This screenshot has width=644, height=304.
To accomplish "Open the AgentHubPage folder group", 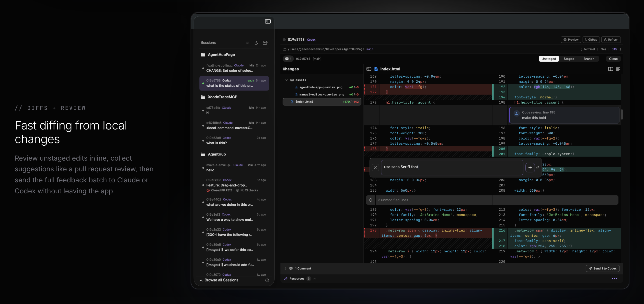I will (218, 55).
